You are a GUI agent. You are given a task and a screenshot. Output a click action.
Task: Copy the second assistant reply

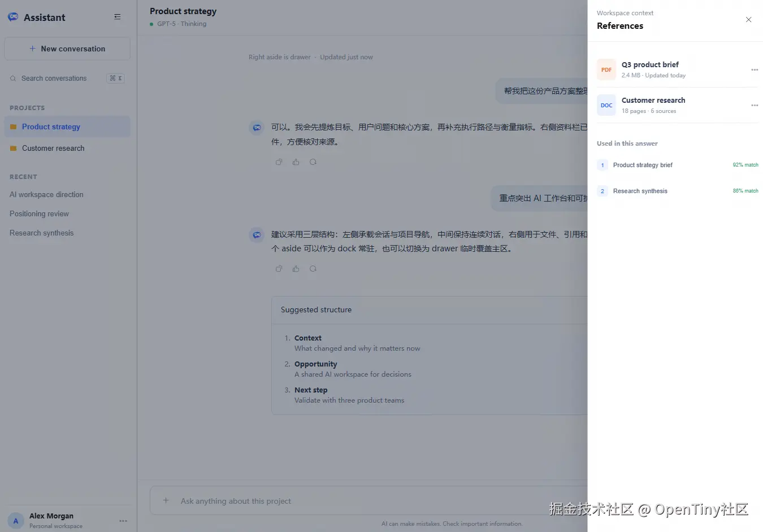[279, 269]
